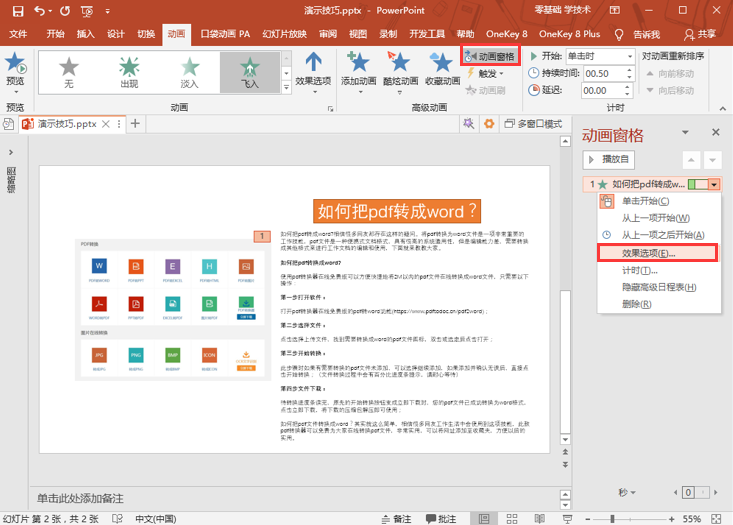Switch to the 插入 ribbon tab
This screenshot has width=733, height=525.
coord(85,34)
